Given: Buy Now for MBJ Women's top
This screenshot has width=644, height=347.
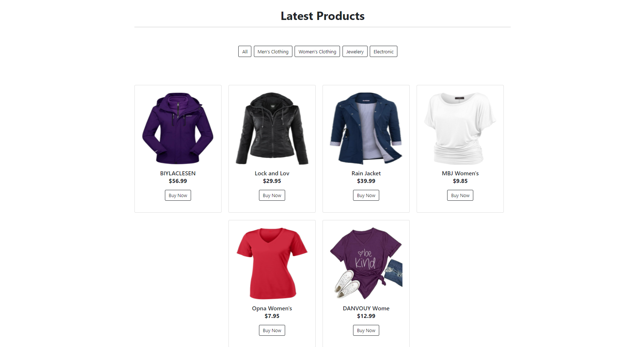Looking at the screenshot, I should (x=460, y=195).
